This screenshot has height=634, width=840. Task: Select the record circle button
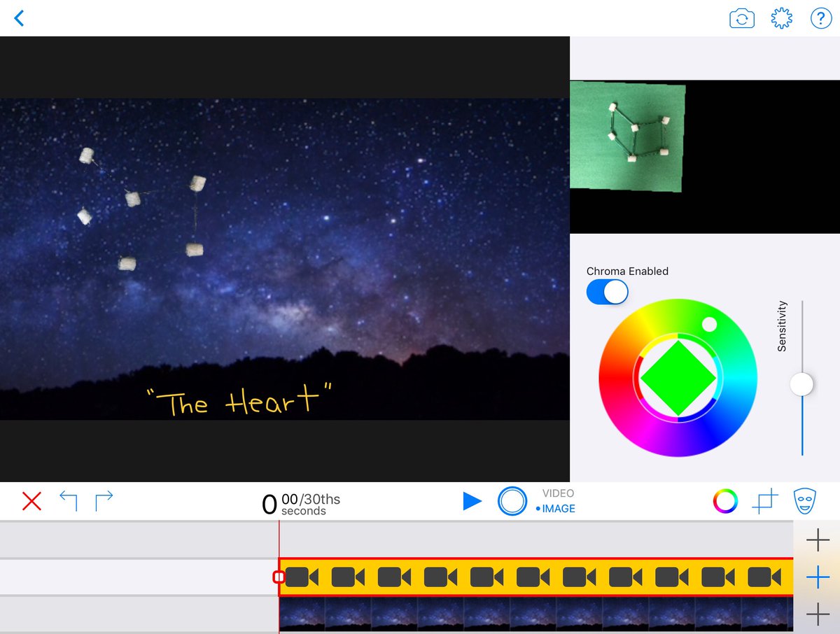pyautogui.click(x=512, y=501)
